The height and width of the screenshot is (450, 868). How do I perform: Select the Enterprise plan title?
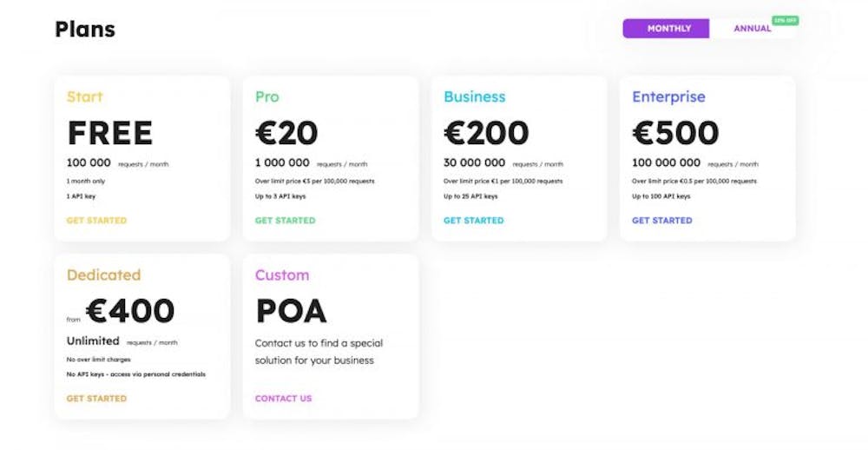coord(668,97)
